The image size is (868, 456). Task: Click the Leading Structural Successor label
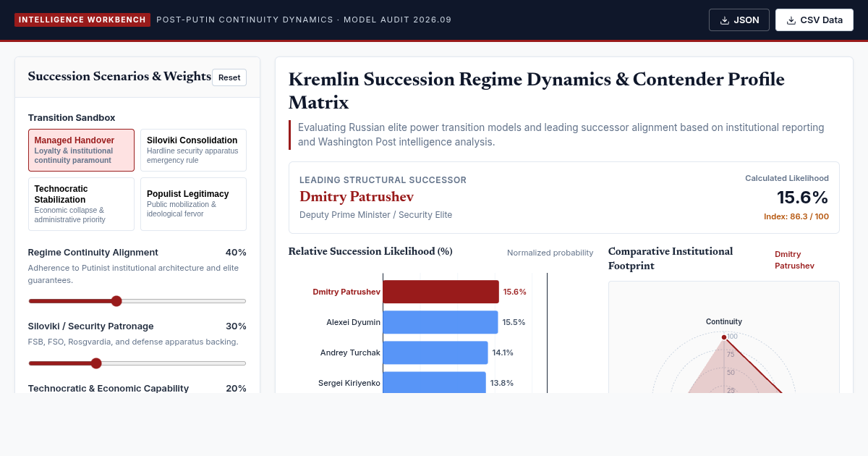[383, 180]
